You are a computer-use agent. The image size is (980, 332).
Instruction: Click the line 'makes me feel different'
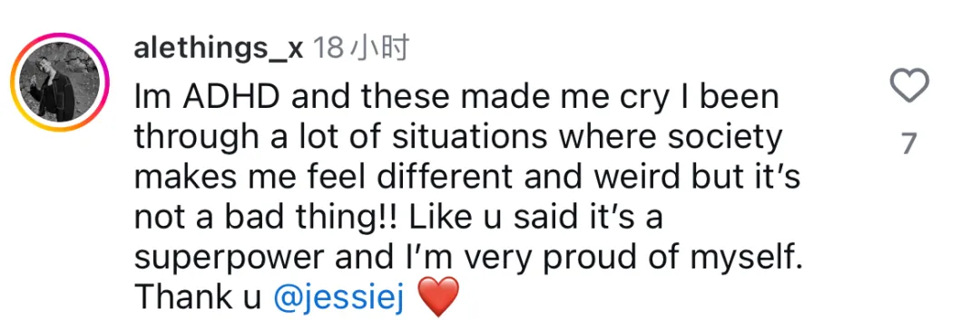(467, 179)
